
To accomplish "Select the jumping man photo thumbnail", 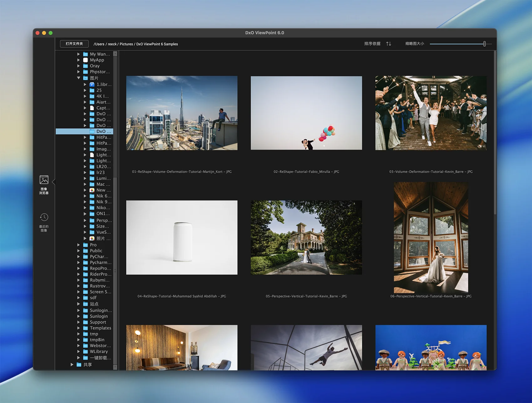I will [x=306, y=347].
